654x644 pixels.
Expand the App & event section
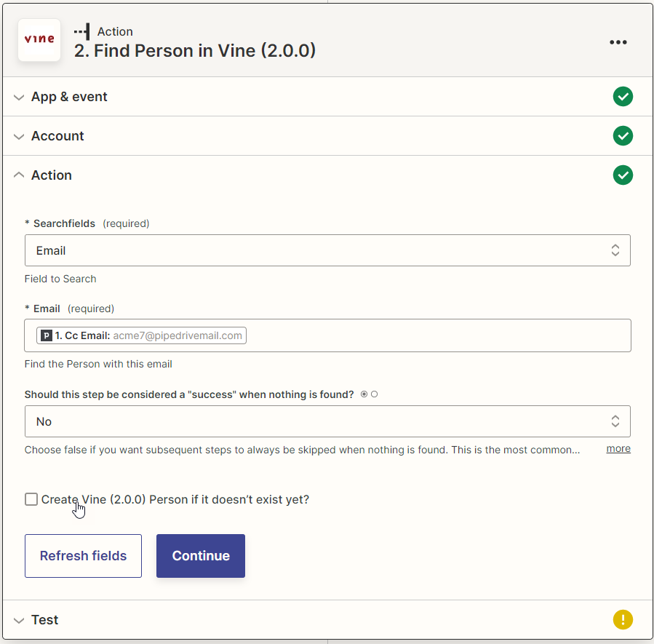[19, 98]
